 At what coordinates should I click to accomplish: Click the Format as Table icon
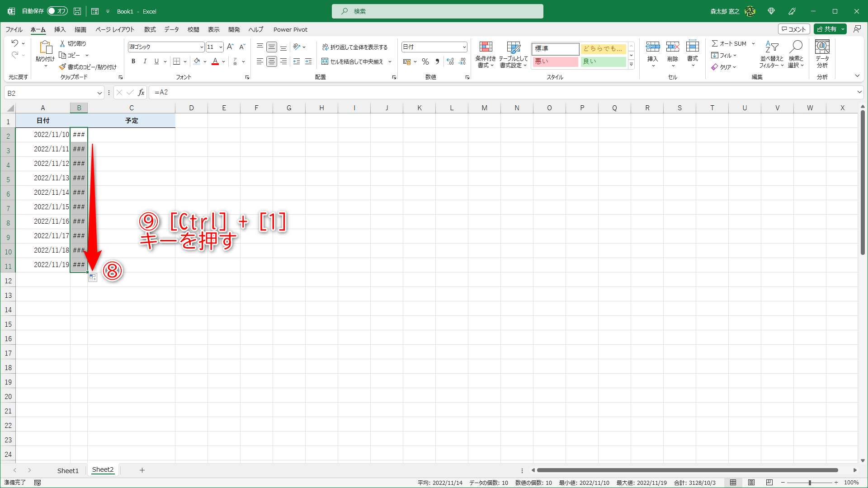tap(513, 47)
